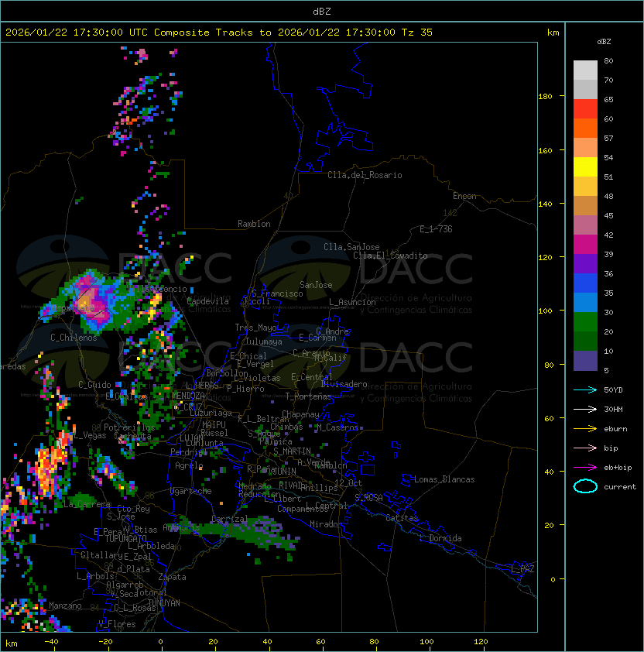Image resolution: width=644 pixels, height=652 pixels.
Task: Pick the bright green 20-30 dBZ swatch
Action: [585, 322]
